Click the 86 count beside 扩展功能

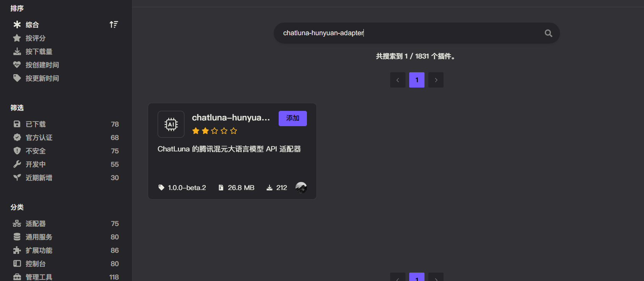point(115,250)
